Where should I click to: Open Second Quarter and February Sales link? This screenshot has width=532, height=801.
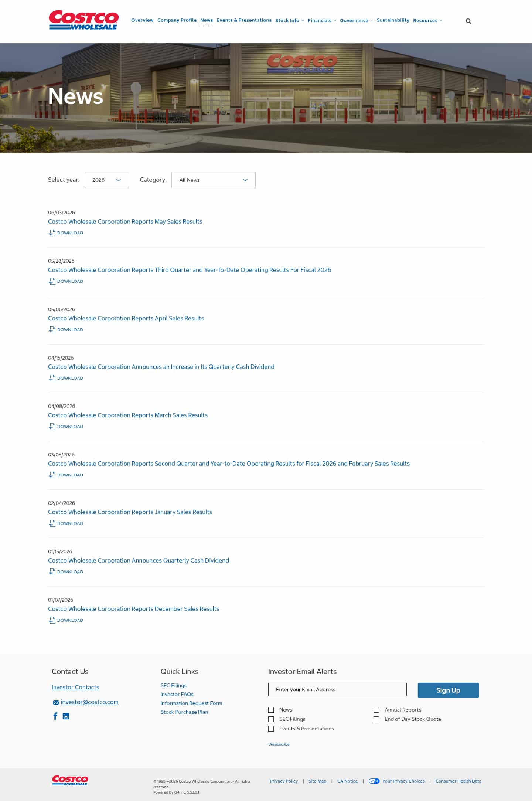click(x=229, y=464)
